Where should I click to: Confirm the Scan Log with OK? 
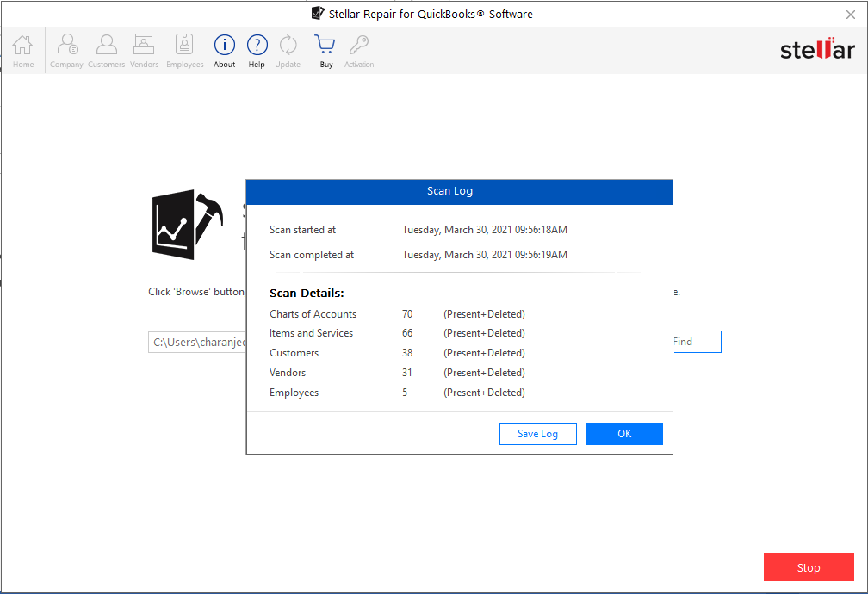(x=623, y=434)
